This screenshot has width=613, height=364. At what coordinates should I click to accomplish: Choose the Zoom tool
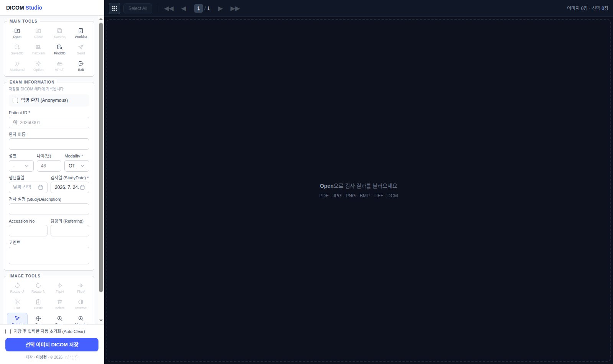(x=60, y=319)
